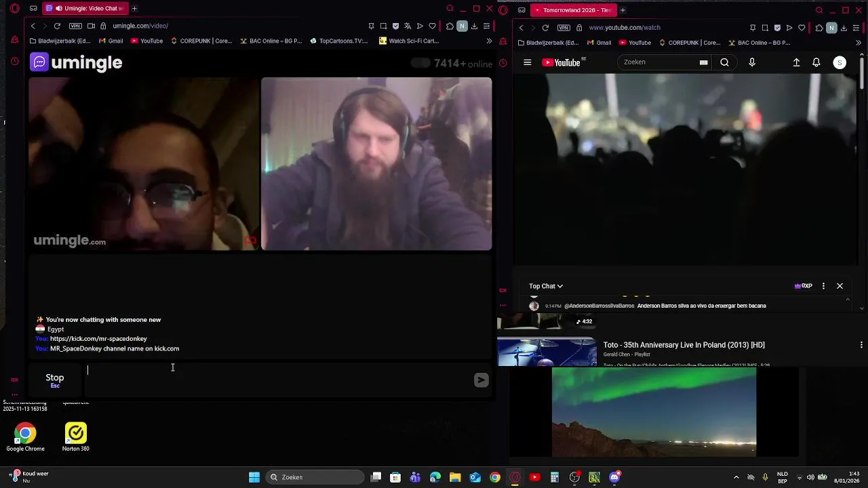Open downloads in Umingle browser window
This screenshot has height=488, width=868.
point(474,26)
